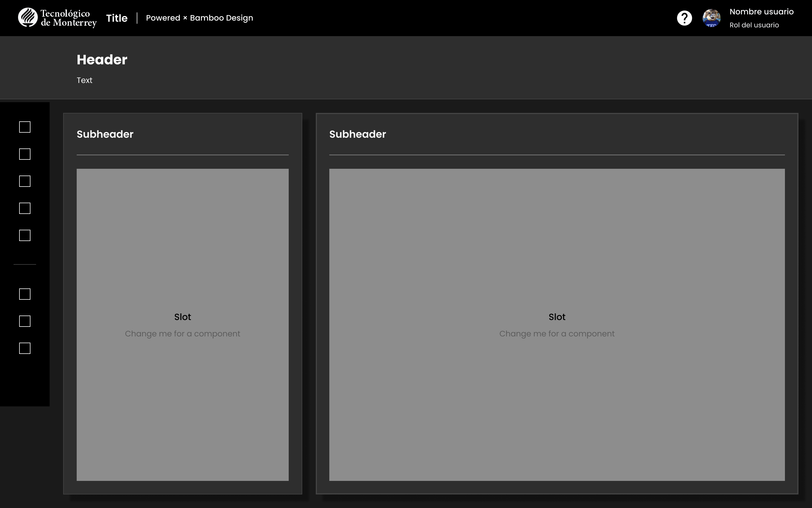Image resolution: width=812 pixels, height=508 pixels.
Task: Click the Tecnológico de Monterrey logo
Action: coord(58,18)
